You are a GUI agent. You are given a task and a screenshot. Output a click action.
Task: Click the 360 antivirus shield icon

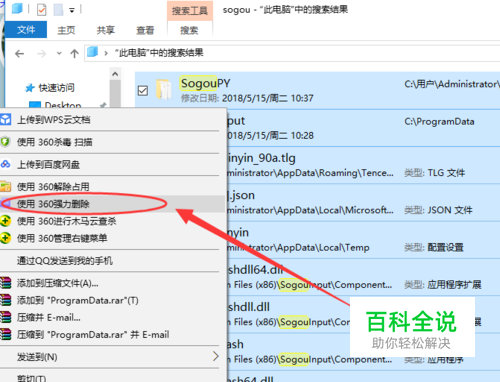[x=5, y=142]
